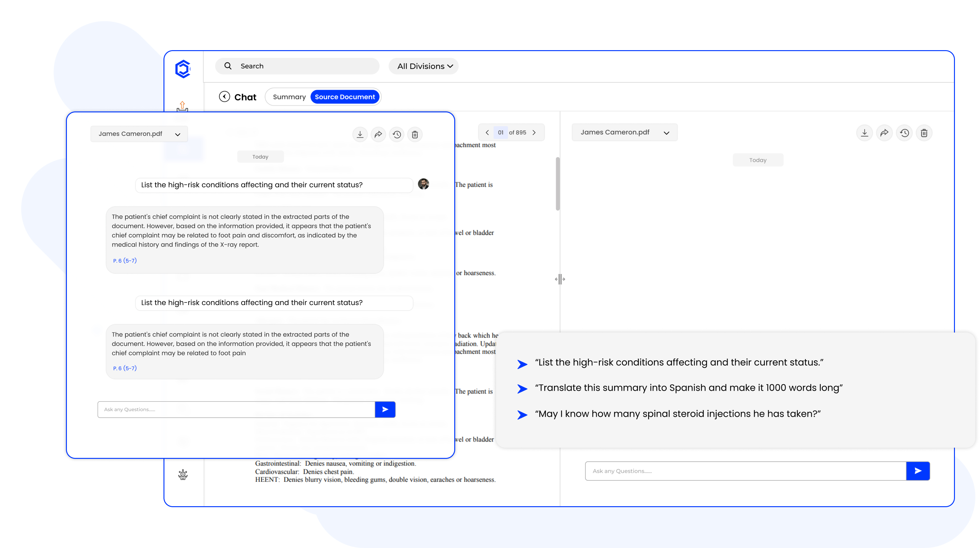Click "of 895" page count text

pyautogui.click(x=517, y=132)
